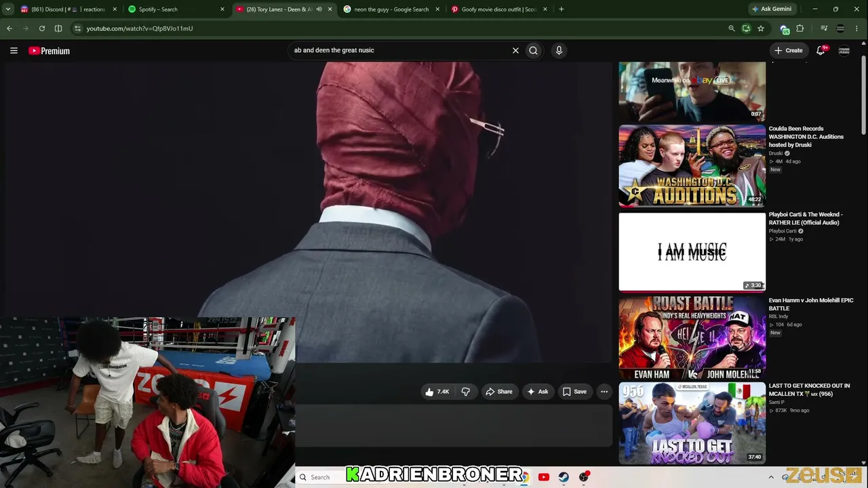This screenshot has height=488, width=868.
Task: Open the Washington D.C. Auditions thumbnail
Action: (x=692, y=165)
